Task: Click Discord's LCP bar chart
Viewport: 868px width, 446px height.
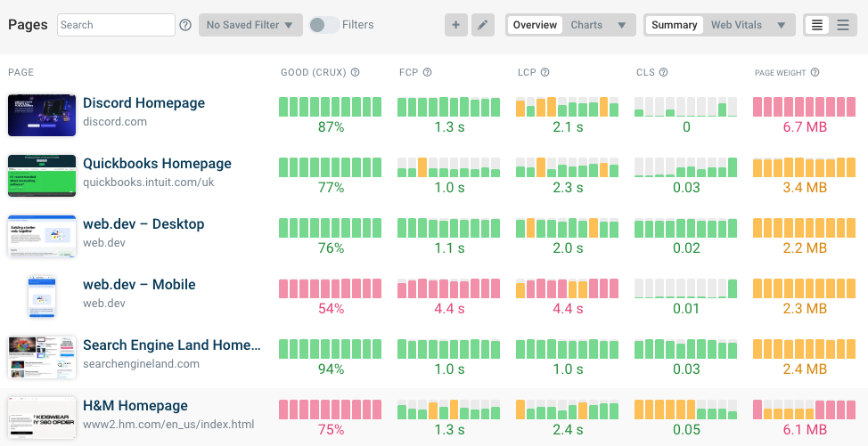Action: click(x=568, y=107)
